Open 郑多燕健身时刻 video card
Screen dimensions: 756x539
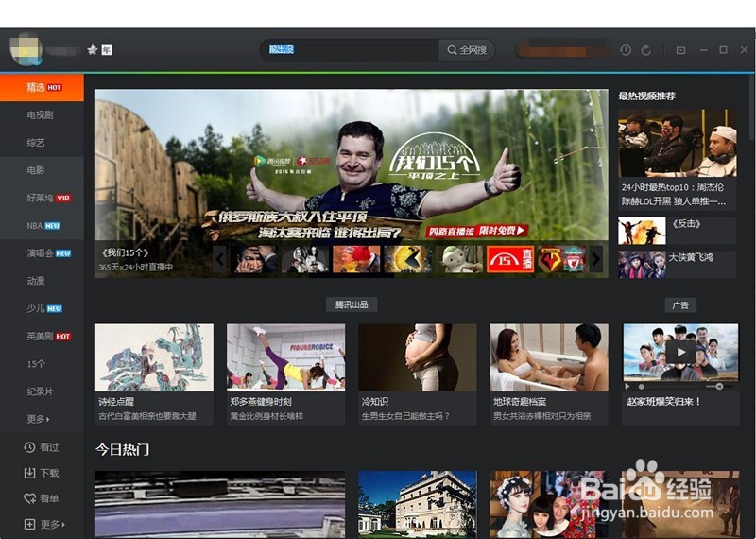coord(286,374)
